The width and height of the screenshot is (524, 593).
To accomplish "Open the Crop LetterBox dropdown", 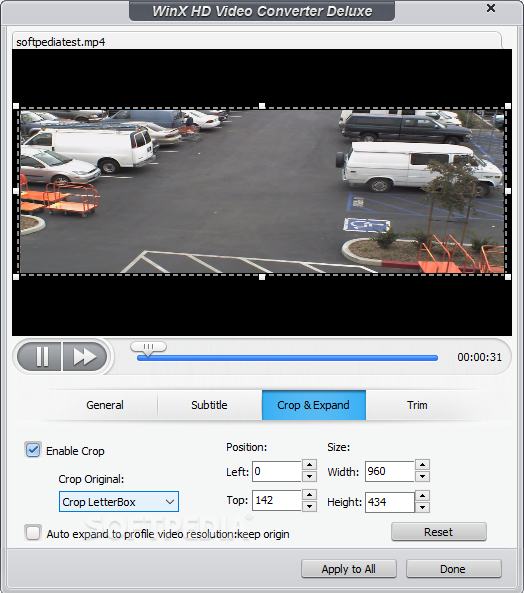I will [119, 502].
